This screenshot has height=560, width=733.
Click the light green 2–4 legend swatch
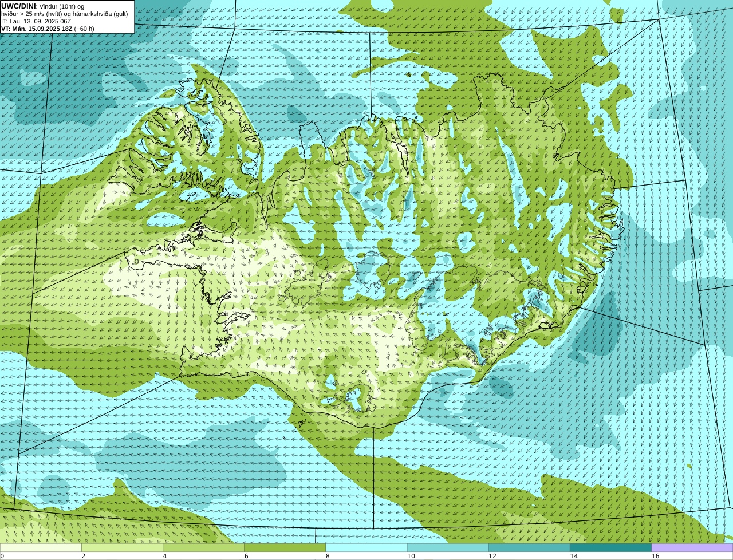tap(123, 547)
